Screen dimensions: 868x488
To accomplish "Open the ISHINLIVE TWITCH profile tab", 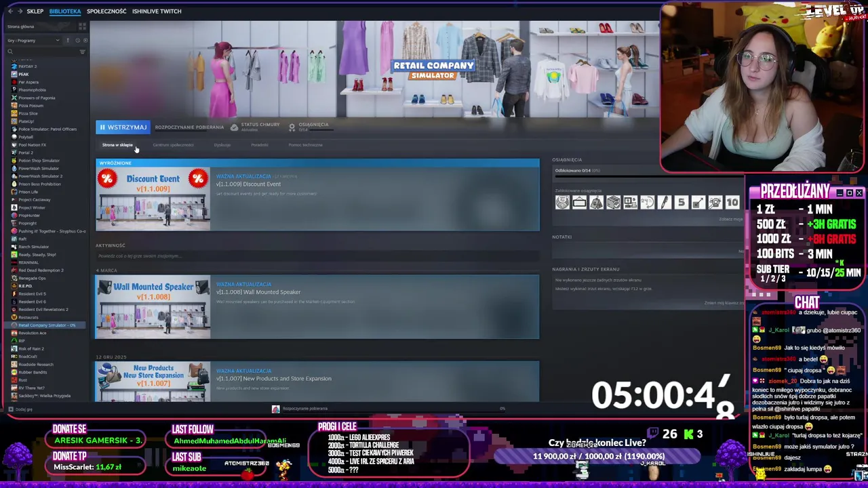I will pos(157,12).
